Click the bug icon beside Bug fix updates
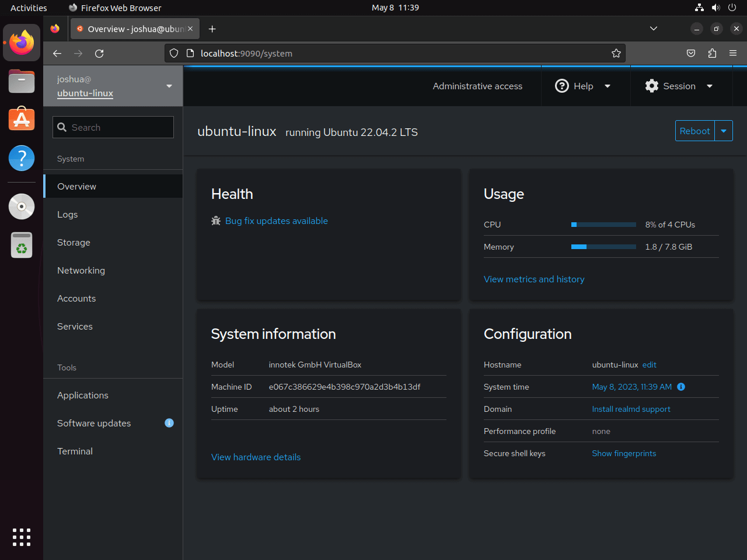747x560 pixels. [x=215, y=220]
